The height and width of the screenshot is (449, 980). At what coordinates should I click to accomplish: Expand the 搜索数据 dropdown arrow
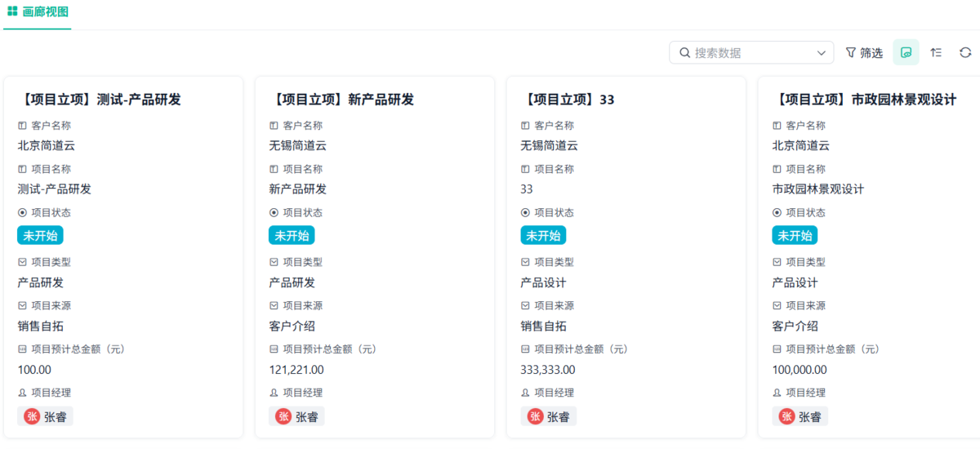(x=822, y=52)
